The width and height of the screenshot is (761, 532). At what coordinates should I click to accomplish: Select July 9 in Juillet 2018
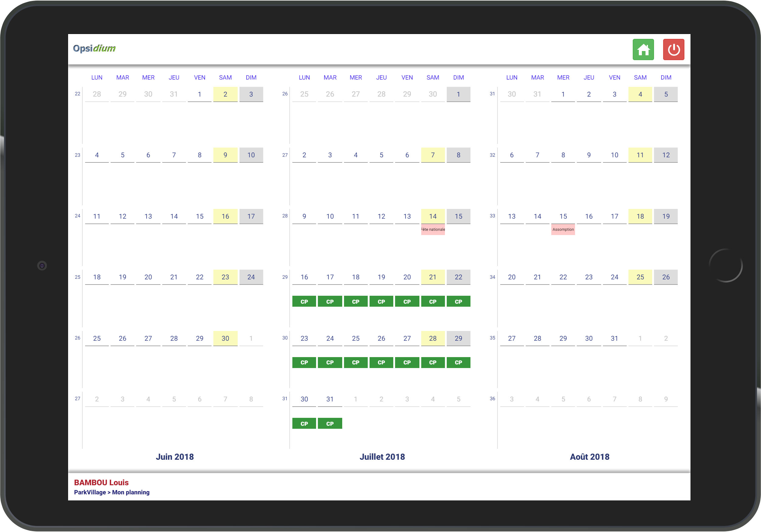pyautogui.click(x=304, y=216)
